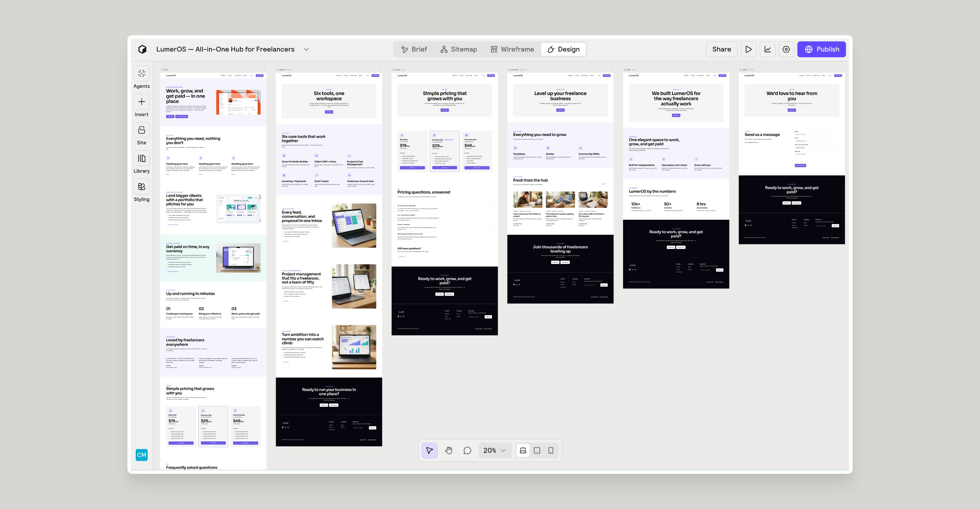Switch to the Wireframe tab
980x509 pixels.
[512, 49]
